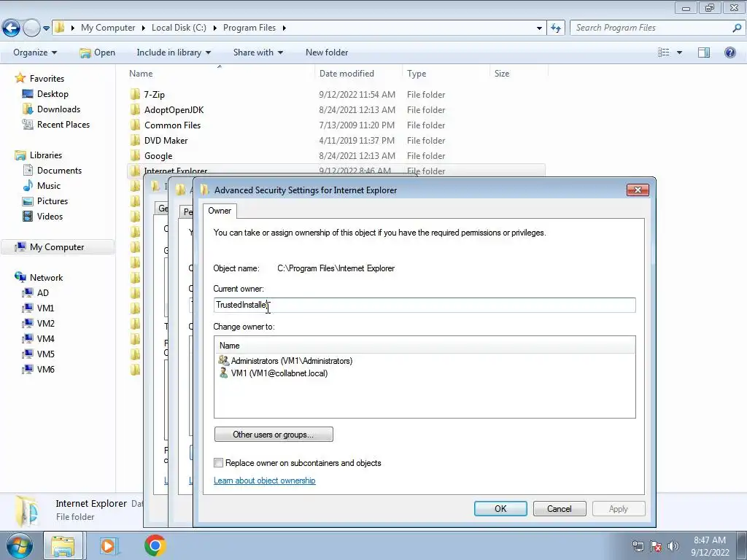Toggle the preview pane icon
The image size is (747, 560).
(x=704, y=52)
